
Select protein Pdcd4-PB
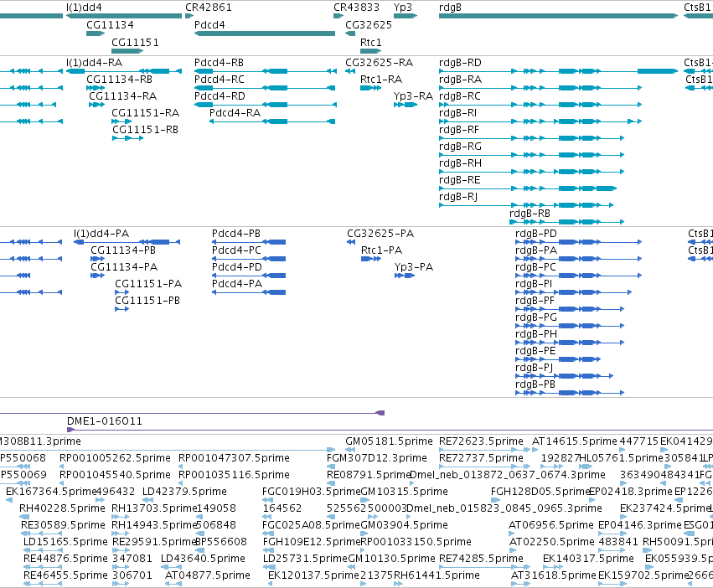pyautogui.click(x=236, y=234)
